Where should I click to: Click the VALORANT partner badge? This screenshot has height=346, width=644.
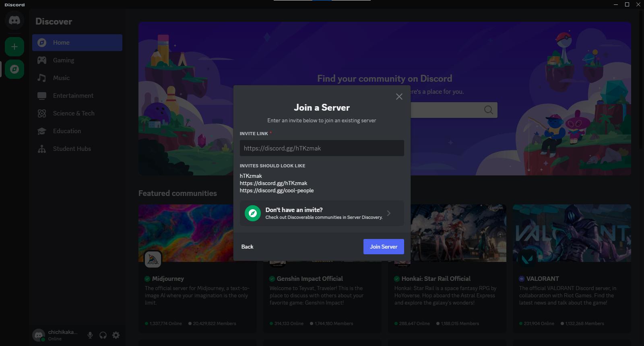click(x=522, y=279)
